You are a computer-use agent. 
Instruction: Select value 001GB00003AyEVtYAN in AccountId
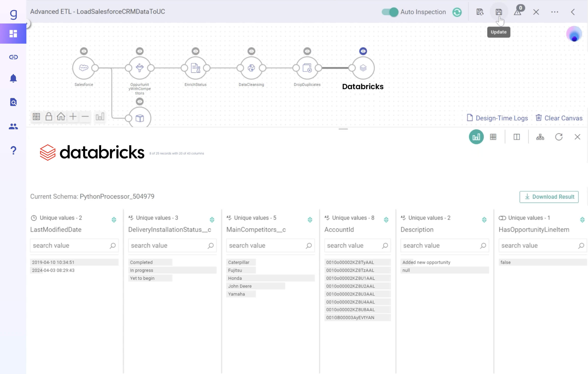[357, 317]
